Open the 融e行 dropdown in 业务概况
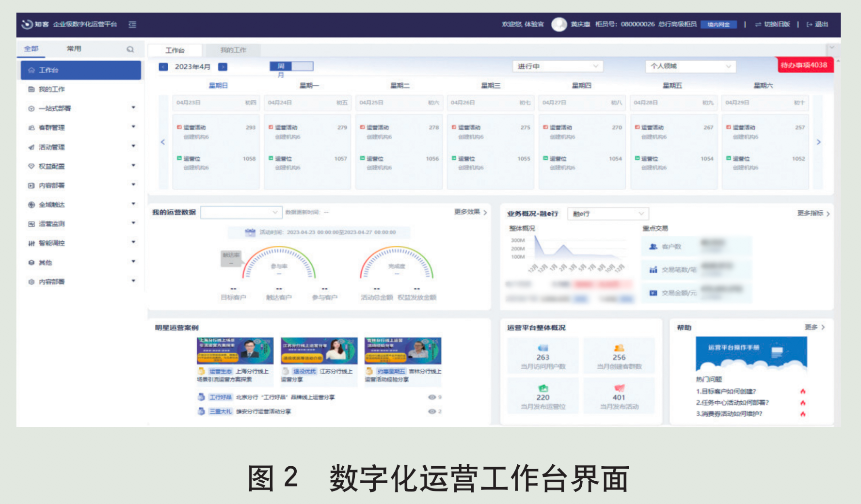 point(608,214)
